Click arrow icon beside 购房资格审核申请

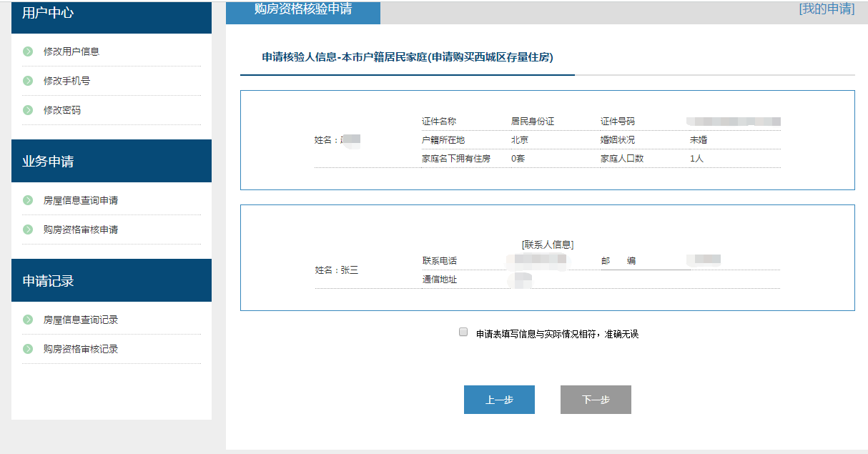click(28, 230)
